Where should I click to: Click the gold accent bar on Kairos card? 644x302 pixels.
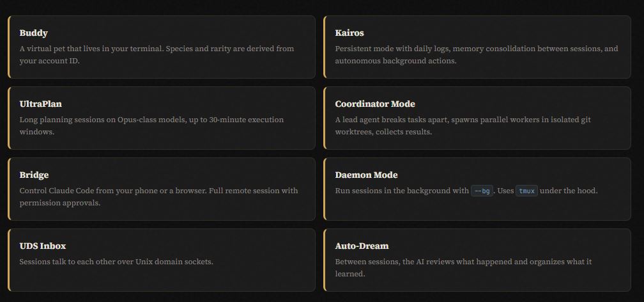pyautogui.click(x=325, y=47)
